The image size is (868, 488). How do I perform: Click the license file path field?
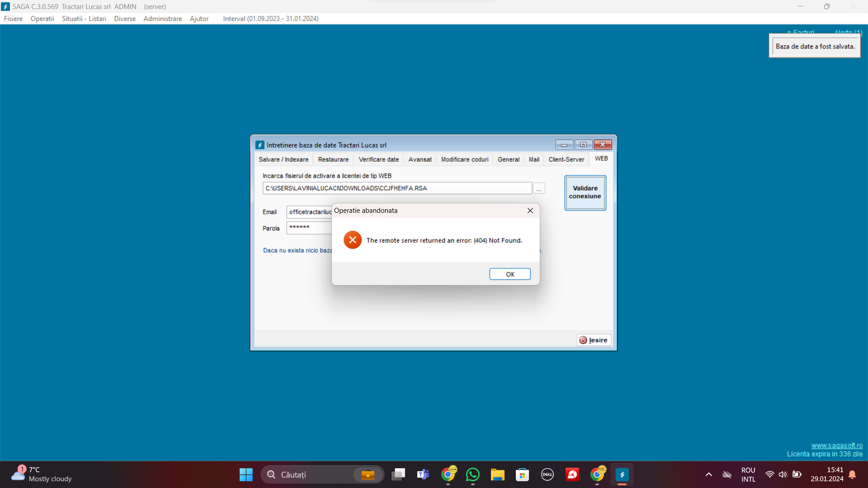click(397, 188)
